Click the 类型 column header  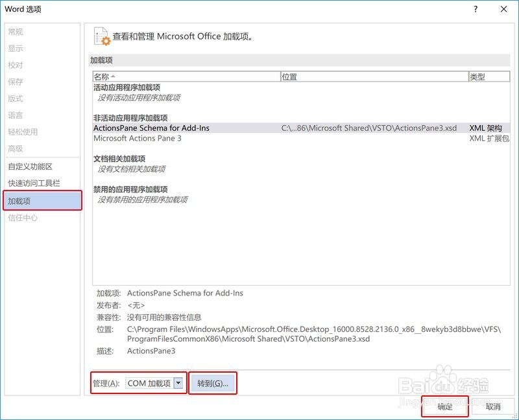pos(489,76)
